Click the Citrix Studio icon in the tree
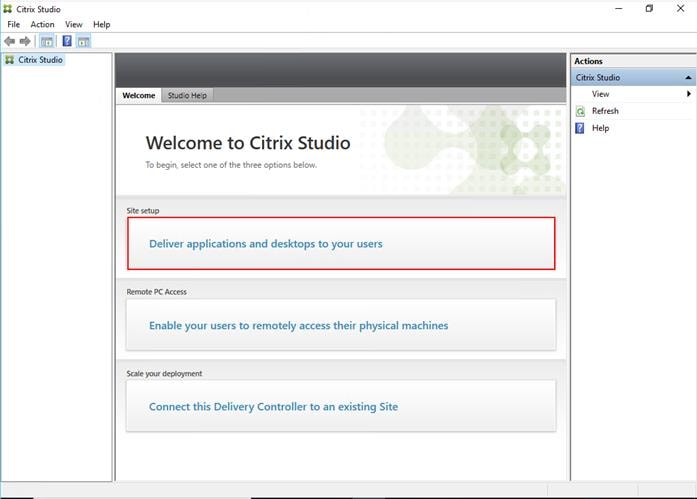This screenshot has width=697, height=499. click(9, 60)
